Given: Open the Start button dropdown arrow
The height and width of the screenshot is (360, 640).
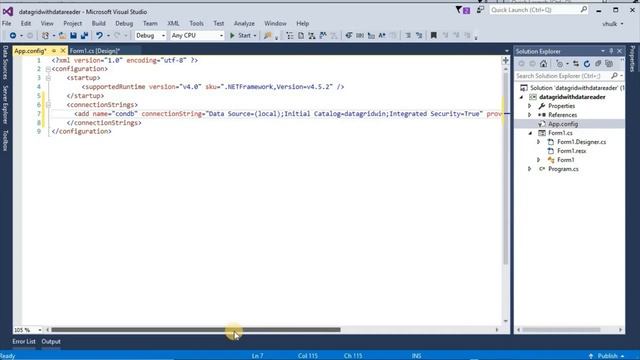Looking at the screenshot, I should (255, 36).
